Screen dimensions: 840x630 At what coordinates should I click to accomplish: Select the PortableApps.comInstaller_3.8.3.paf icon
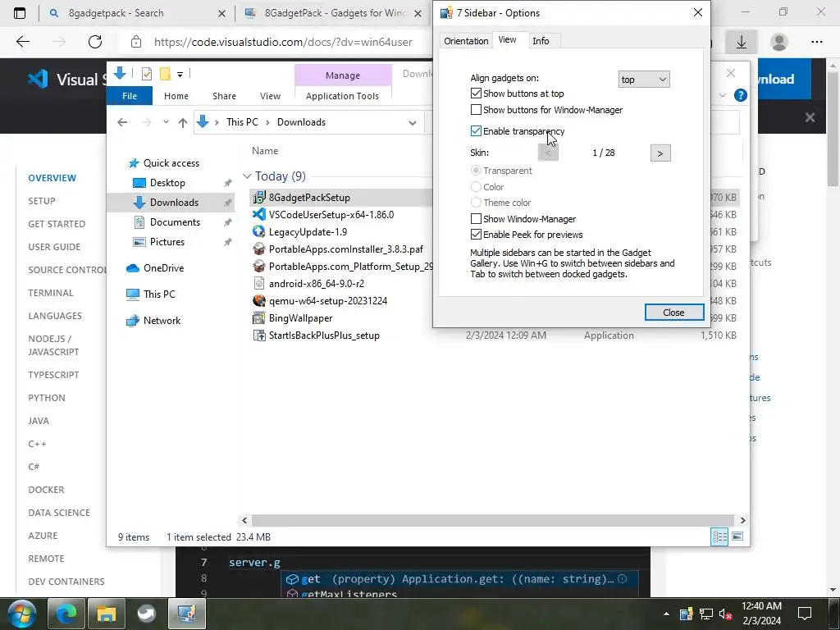[259, 249]
